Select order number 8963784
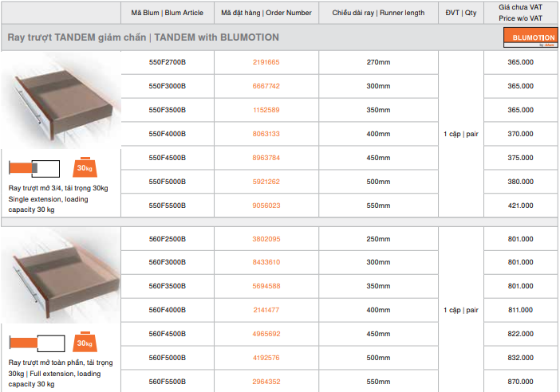The image size is (560, 392). tap(266, 158)
